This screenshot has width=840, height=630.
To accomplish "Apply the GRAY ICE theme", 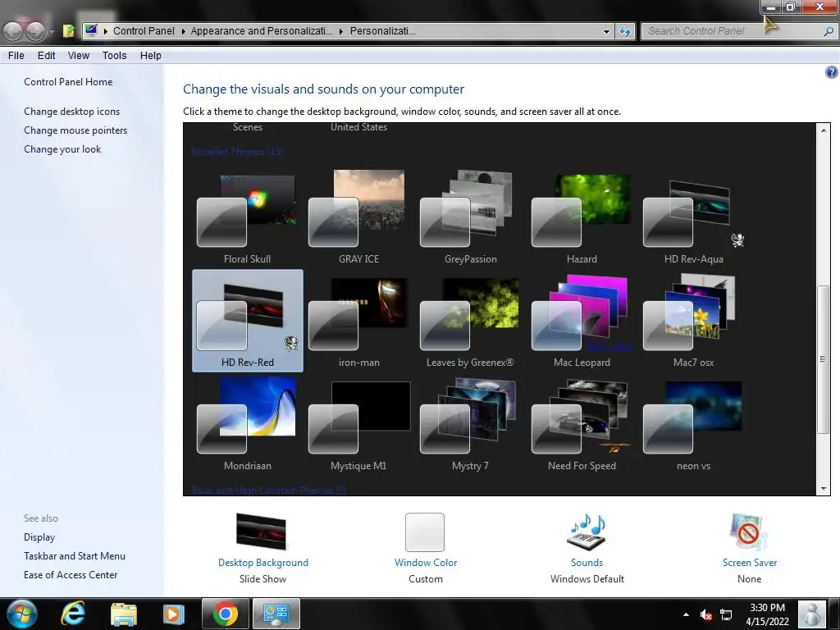I will click(x=358, y=217).
